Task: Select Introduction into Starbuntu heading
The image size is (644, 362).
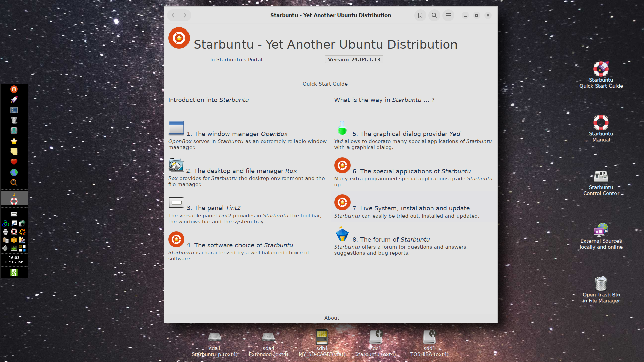Action: pyautogui.click(x=208, y=100)
